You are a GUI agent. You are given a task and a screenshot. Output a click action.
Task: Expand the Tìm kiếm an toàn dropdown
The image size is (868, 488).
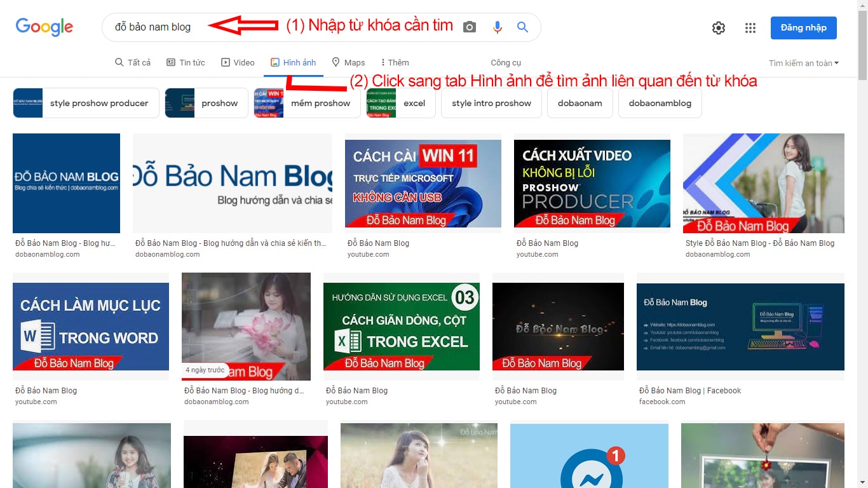[804, 63]
